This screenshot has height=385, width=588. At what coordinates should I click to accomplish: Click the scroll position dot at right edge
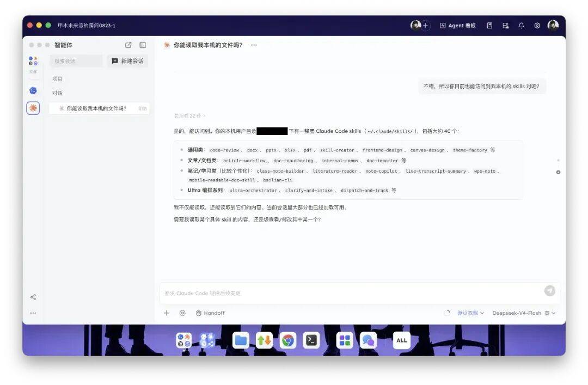(x=558, y=172)
